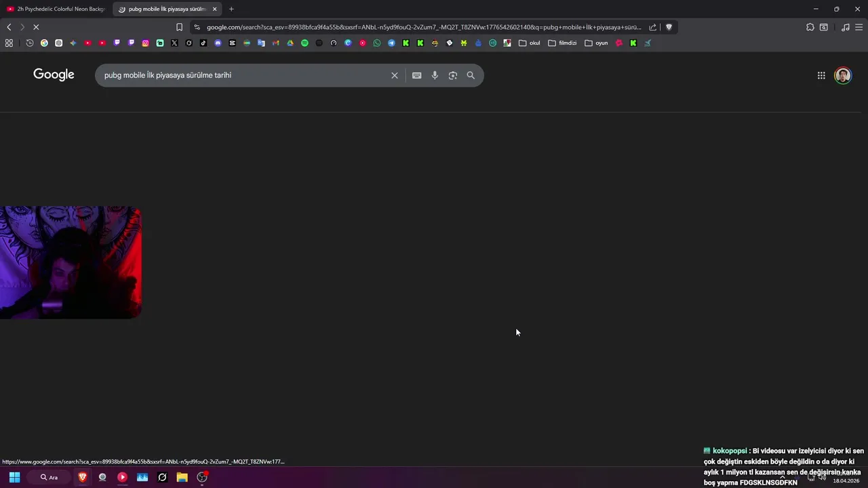Open the Brave Shields lion icon

[669, 27]
